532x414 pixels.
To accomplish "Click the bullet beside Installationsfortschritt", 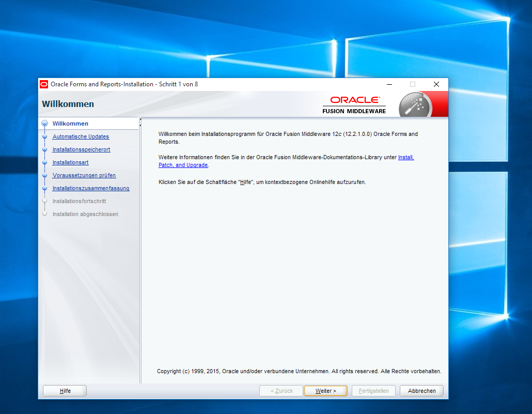I will (44, 201).
